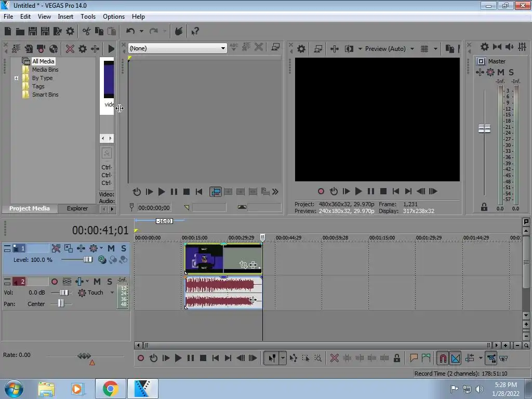
Task: Expand the By Type media tree
Action: click(x=16, y=78)
